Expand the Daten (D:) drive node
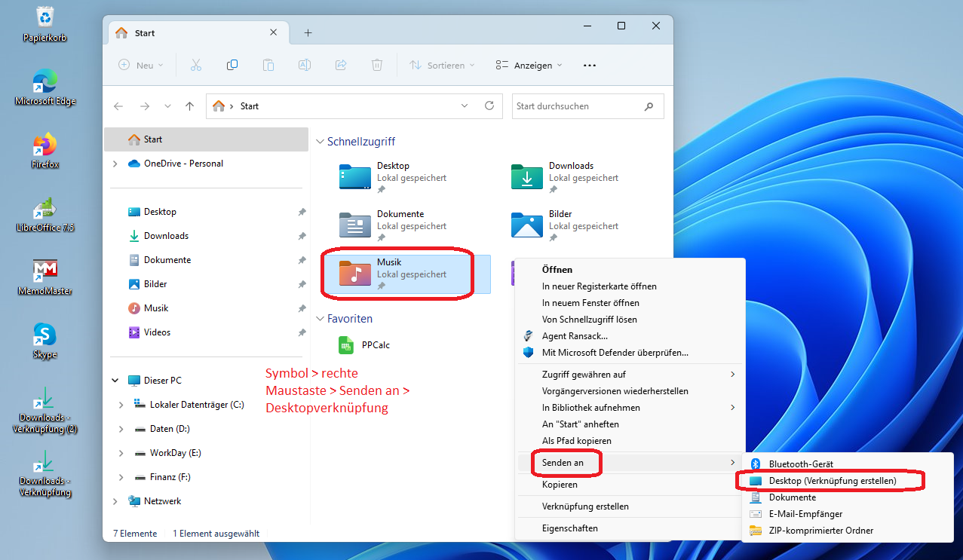This screenshot has height=560, width=963. coord(121,429)
